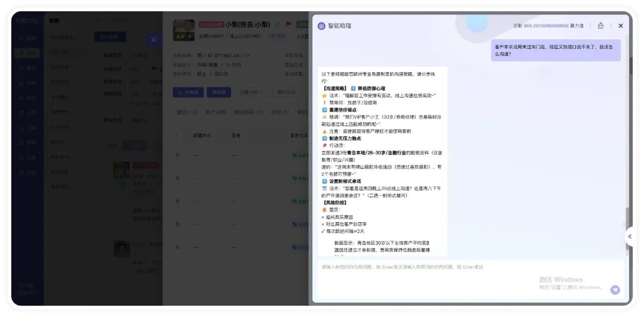This screenshot has height=317, width=644.
Task: Click the 智能助理 logo icon
Action: point(321,26)
